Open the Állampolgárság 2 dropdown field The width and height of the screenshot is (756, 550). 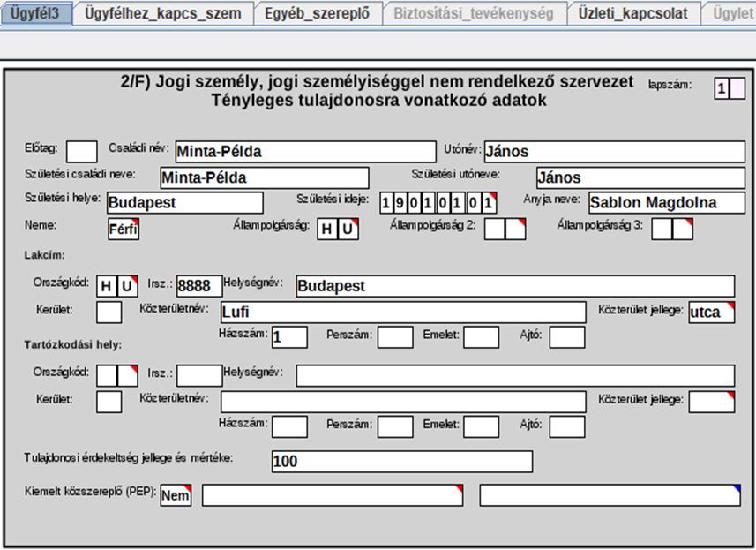pyautogui.click(x=505, y=230)
